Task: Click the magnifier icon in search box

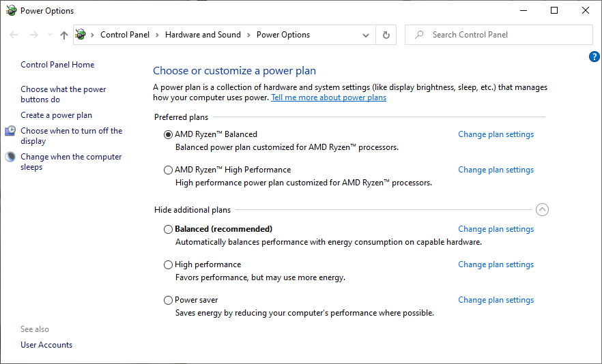Action: (419, 35)
